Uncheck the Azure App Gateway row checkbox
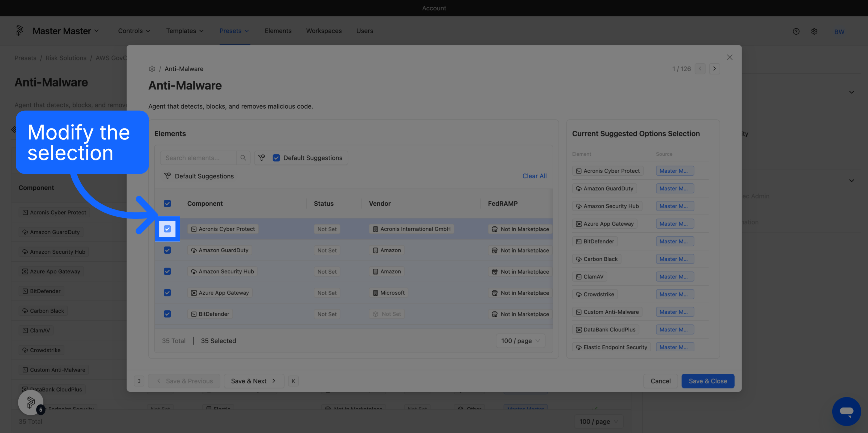The image size is (868, 433). point(167,292)
